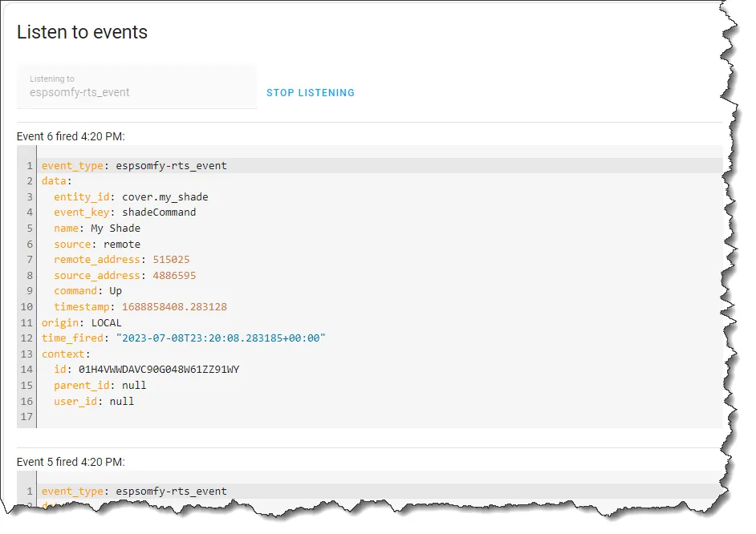Click the "source: remote" line
This screenshot has width=756, height=534.
coord(97,244)
